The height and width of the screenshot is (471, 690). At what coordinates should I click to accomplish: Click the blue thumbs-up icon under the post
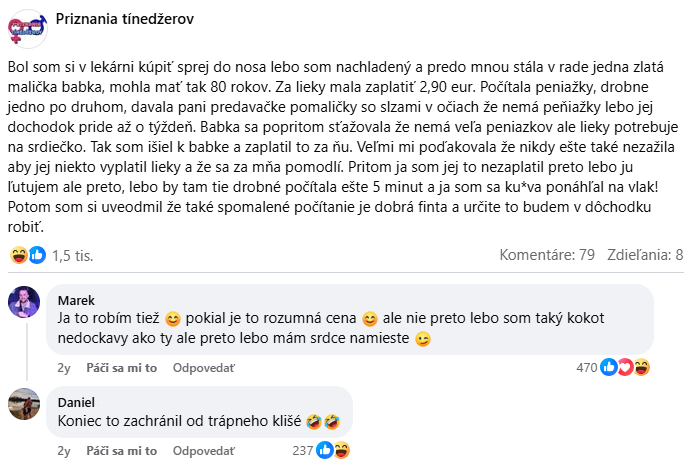click(x=38, y=255)
